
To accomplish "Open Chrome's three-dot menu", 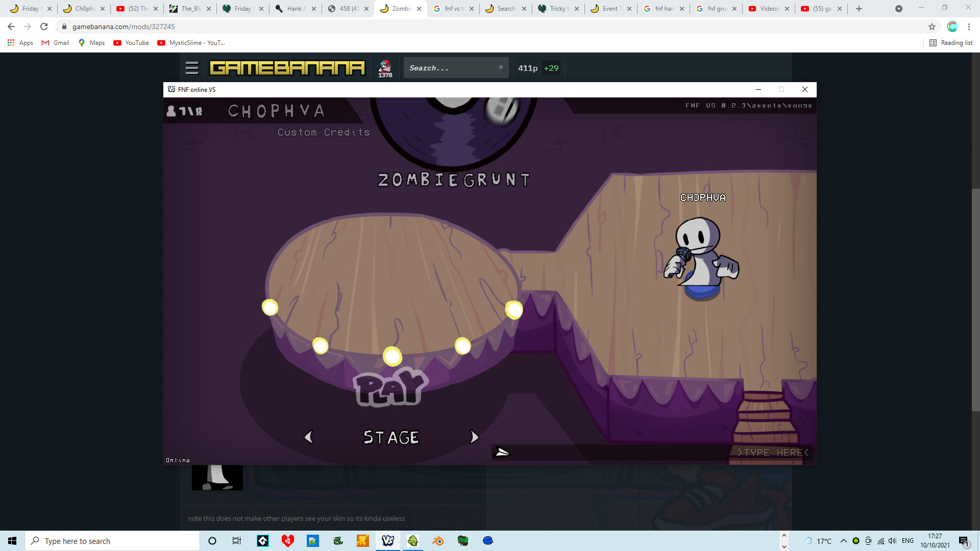I will pos(969,27).
